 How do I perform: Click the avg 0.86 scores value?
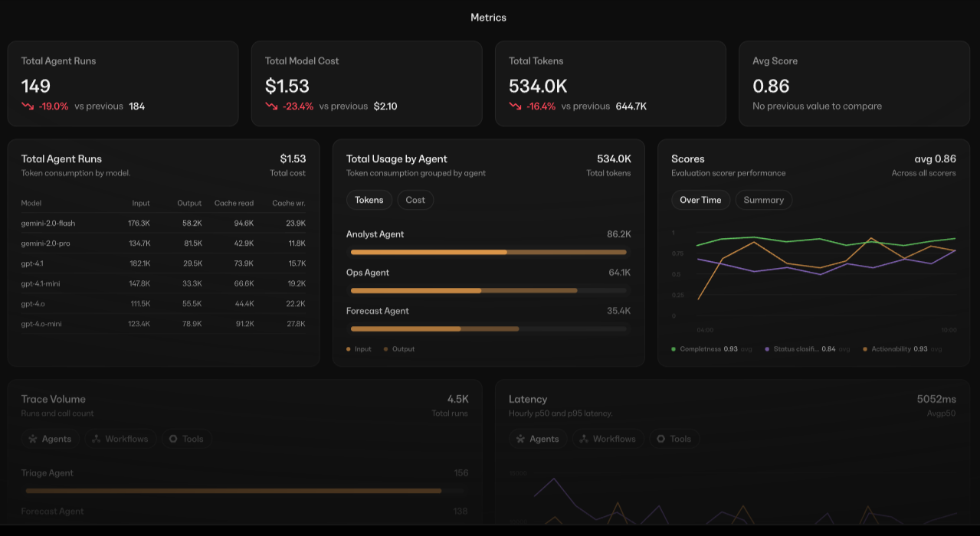click(x=936, y=159)
